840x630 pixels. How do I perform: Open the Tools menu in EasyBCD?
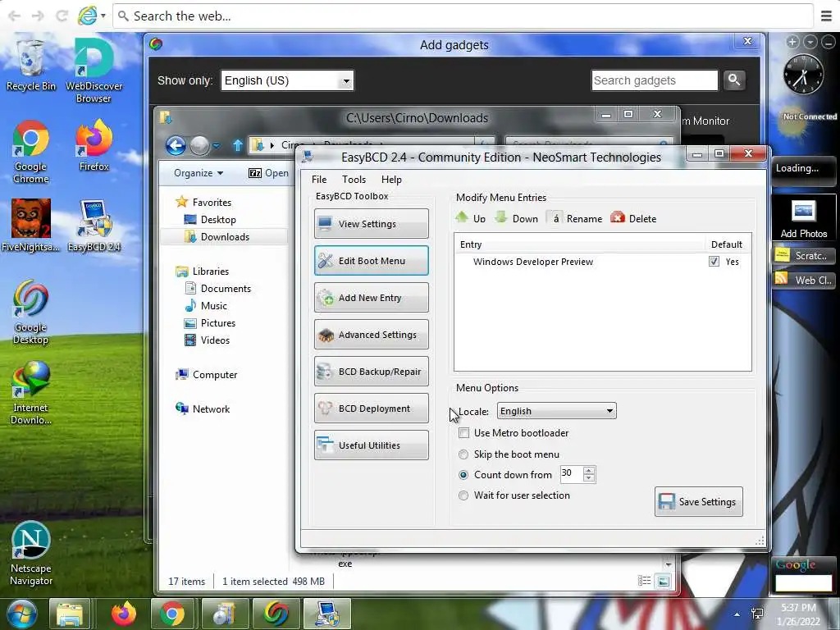(x=354, y=180)
